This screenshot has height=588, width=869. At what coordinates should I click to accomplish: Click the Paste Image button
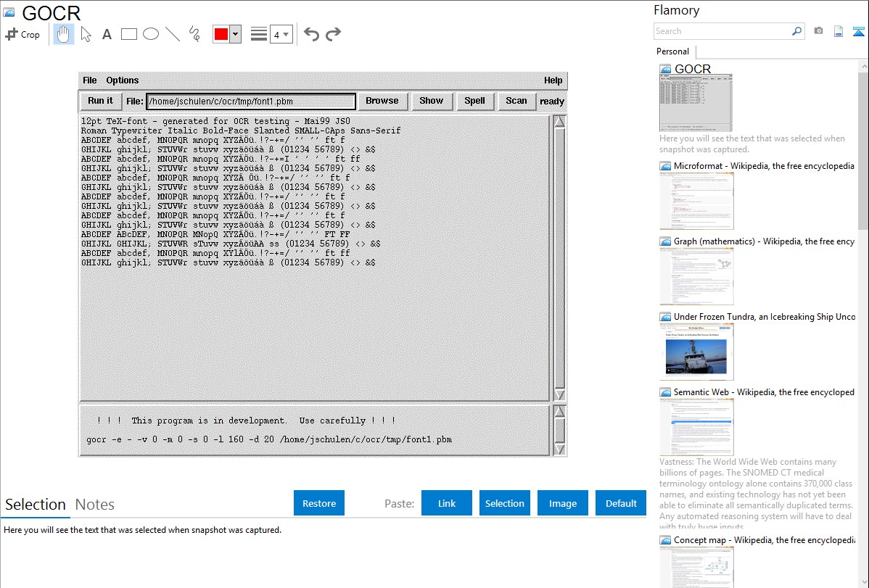(563, 503)
